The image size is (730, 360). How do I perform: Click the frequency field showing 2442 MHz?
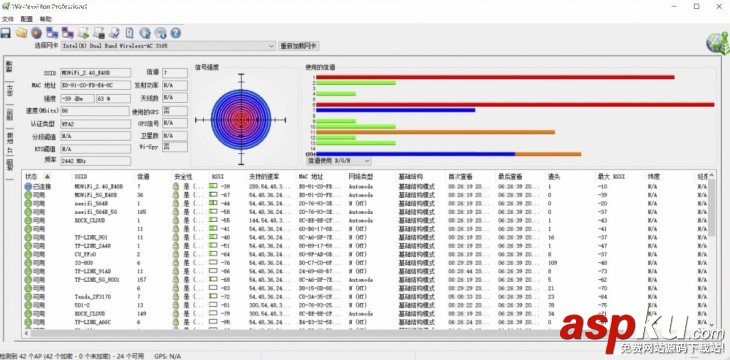95,161
